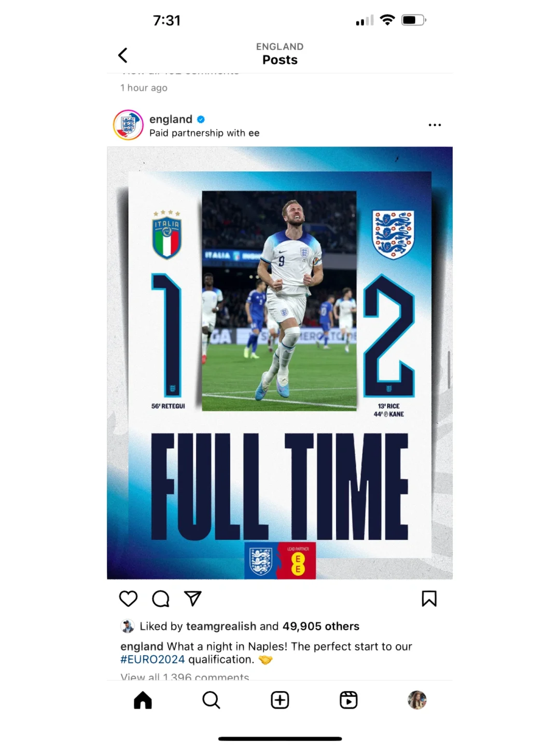560x747 pixels.
Task: Open the three-dot post options menu
Action: pos(435,125)
